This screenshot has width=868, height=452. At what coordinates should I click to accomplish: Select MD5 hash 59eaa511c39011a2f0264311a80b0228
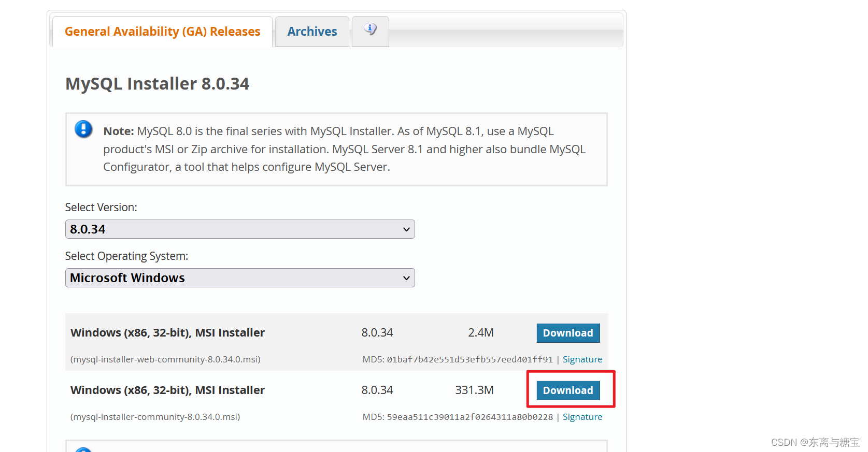[x=470, y=417]
